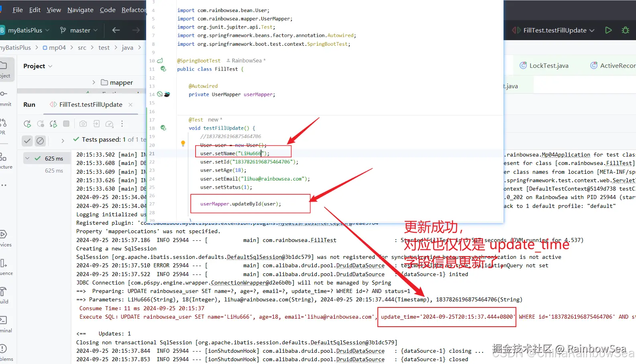The width and height of the screenshot is (636, 364).
Task: Open the Navigate menu
Action: point(80,10)
